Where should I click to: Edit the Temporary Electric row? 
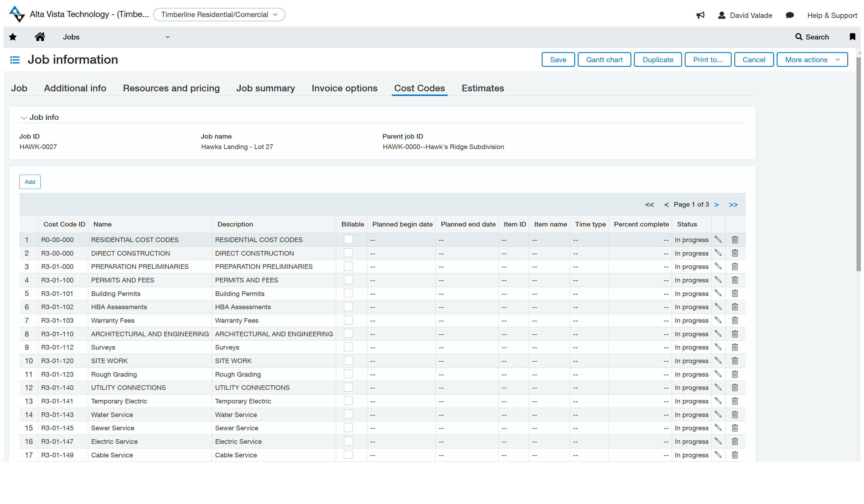pyautogui.click(x=718, y=401)
